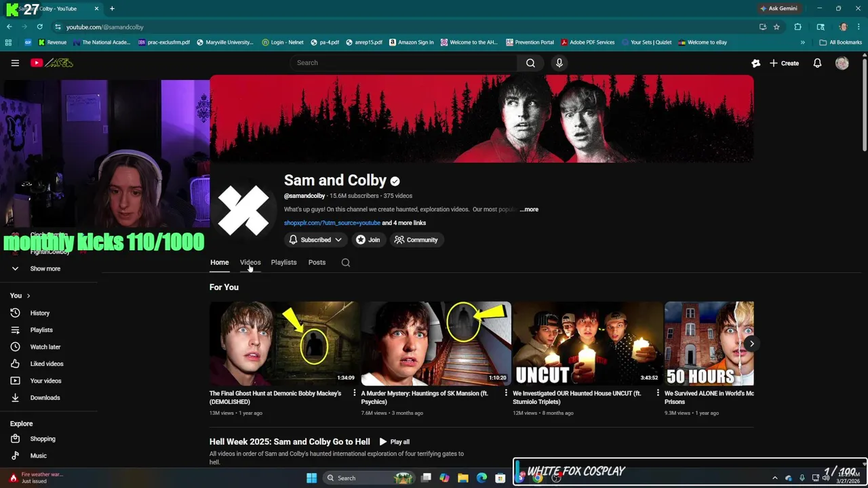Click Play all for Hell Week playlist
The image size is (868, 488).
point(394,442)
